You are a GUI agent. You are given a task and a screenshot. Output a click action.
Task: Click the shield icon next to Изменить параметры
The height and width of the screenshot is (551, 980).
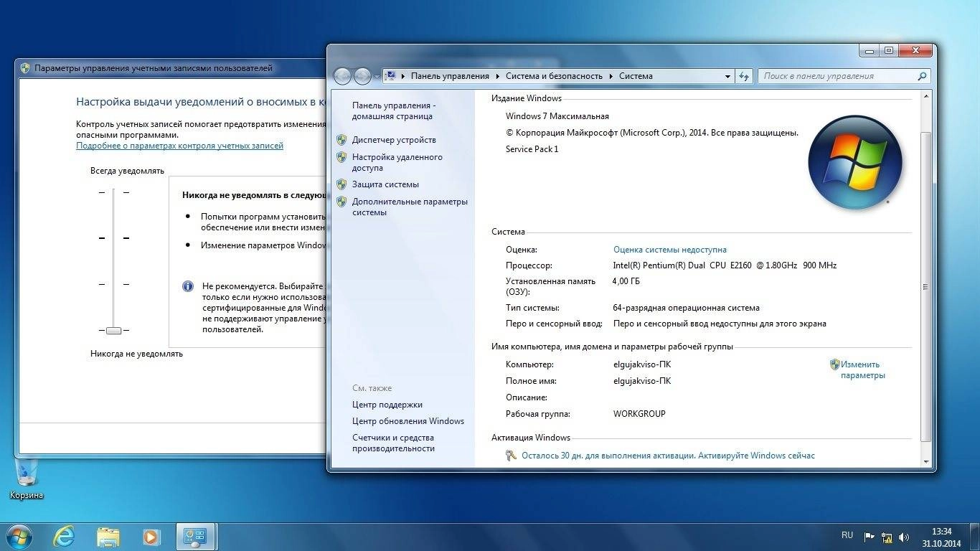pos(834,364)
